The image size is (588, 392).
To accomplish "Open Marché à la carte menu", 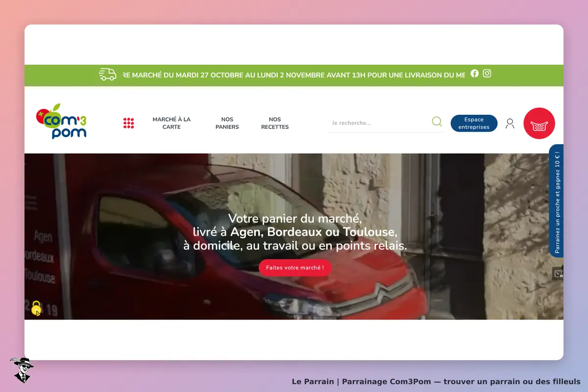I will (x=171, y=123).
